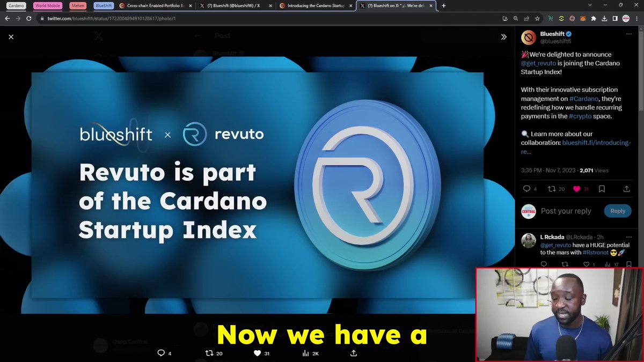This screenshot has height=362, width=644.
Task: Open the browser downloads icon
Action: click(x=604, y=18)
